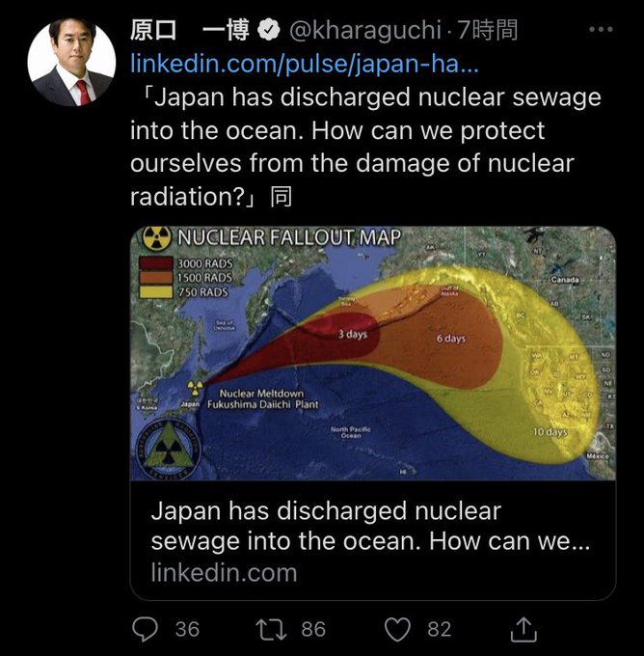Click the @kharaguchi handle
Screen dimensions: 644x656
tap(364, 30)
